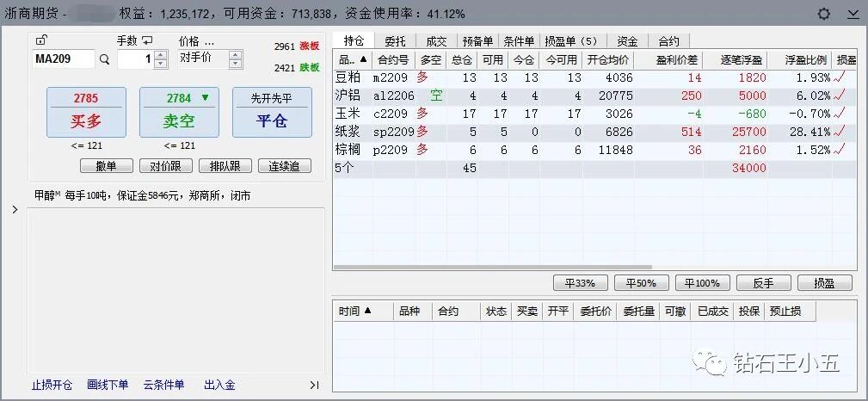Click the 开仓均价 column header
Viewport: 868px width, 401px height.
(x=608, y=60)
